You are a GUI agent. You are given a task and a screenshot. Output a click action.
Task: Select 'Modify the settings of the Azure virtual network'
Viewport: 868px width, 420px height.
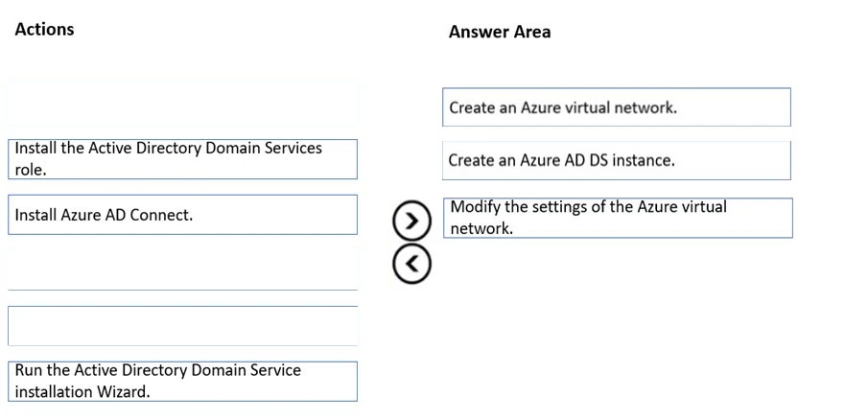618,218
